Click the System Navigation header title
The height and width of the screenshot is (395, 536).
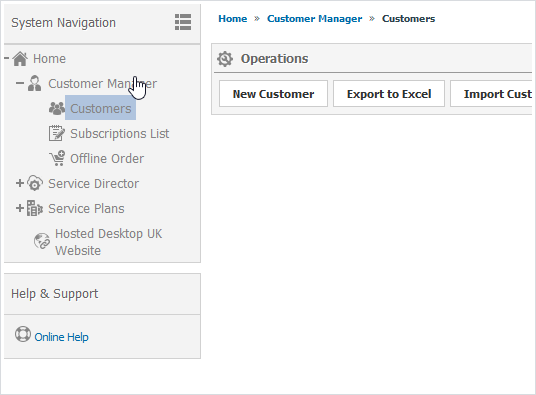[64, 23]
